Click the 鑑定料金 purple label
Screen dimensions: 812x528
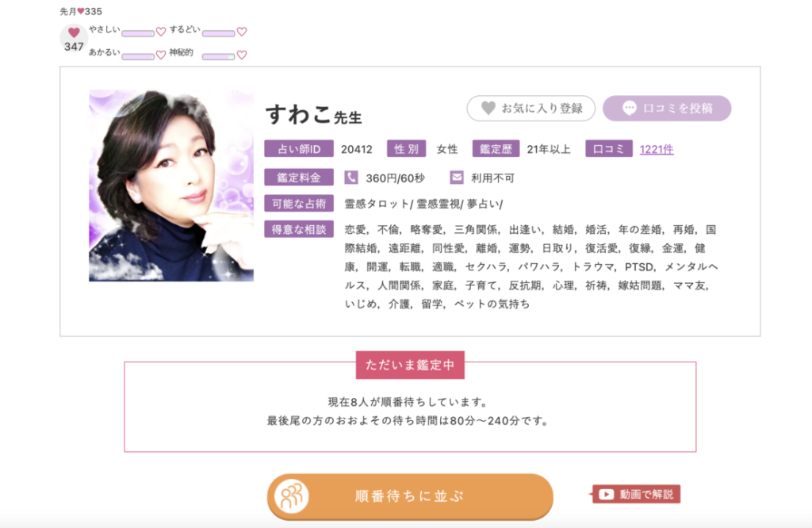click(x=299, y=178)
